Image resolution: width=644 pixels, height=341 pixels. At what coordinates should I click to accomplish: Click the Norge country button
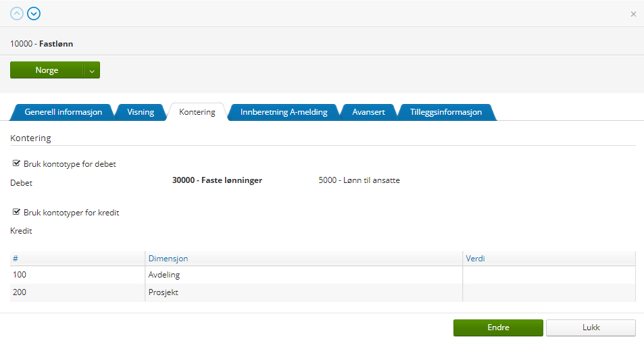(x=47, y=70)
